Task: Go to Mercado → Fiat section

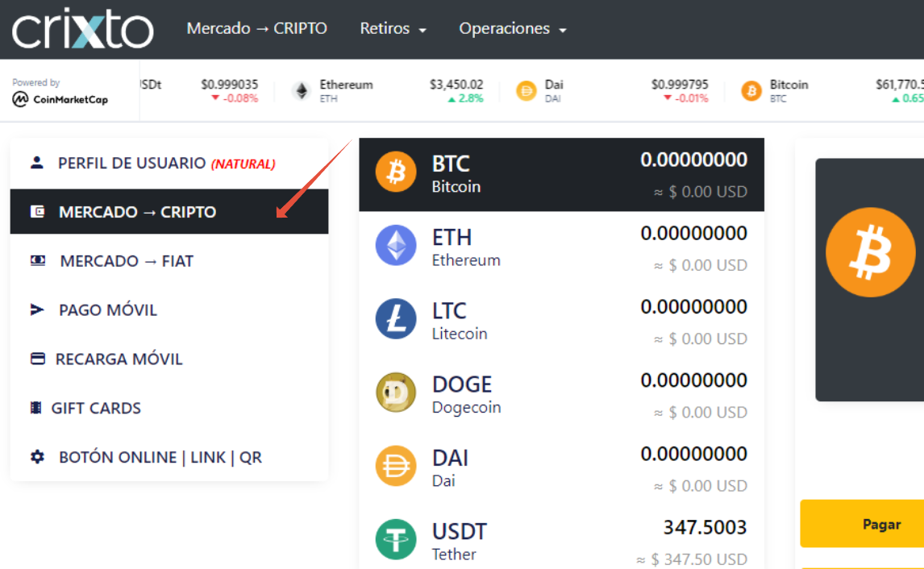Action: (169, 260)
